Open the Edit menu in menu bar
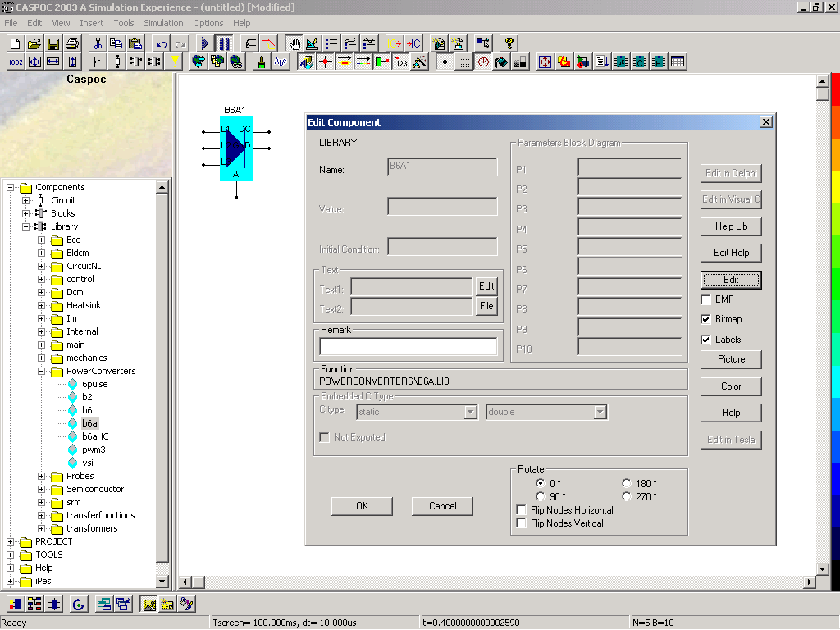Screen dimensions: 840x630 [34, 23]
